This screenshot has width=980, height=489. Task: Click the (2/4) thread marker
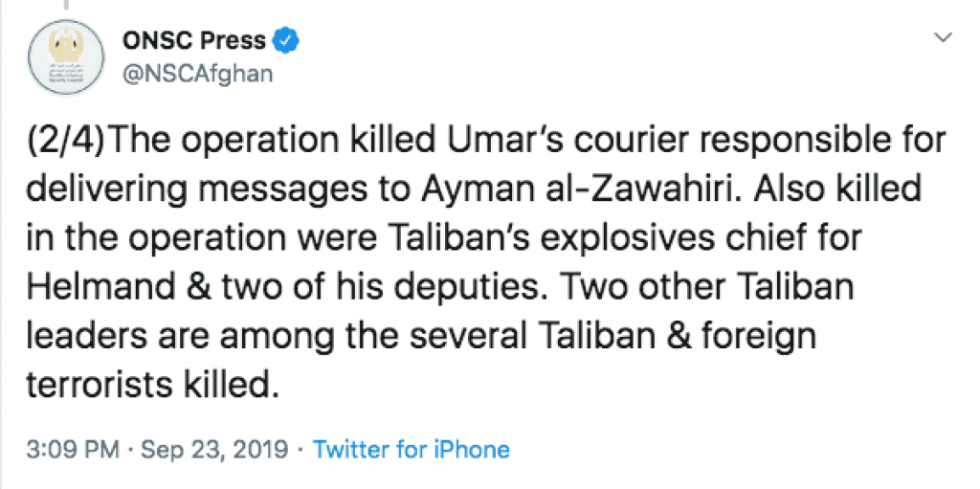pos(63,140)
